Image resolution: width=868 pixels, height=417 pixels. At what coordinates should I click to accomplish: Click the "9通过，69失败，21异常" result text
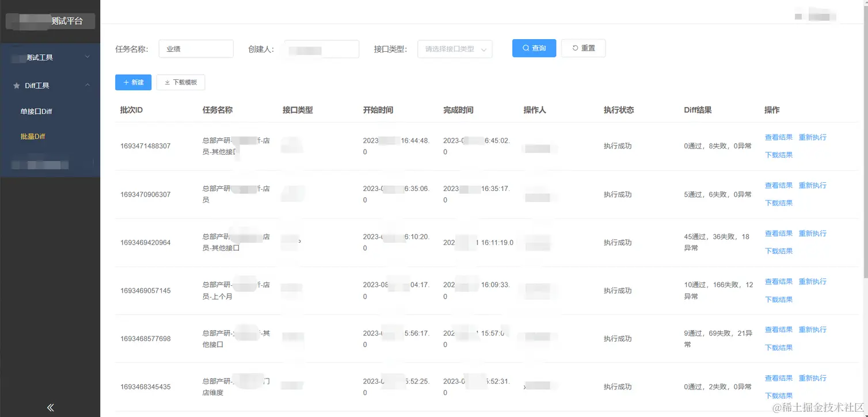pos(718,339)
